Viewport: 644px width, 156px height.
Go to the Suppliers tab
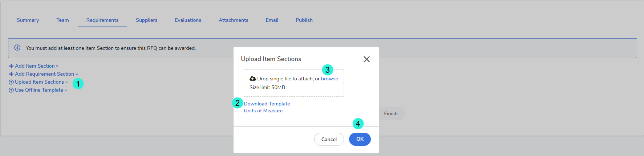146,20
